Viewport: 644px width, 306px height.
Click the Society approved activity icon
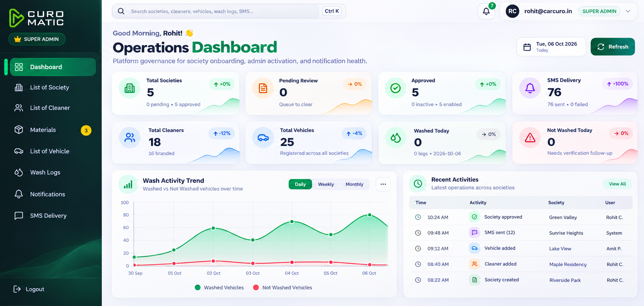point(475,217)
